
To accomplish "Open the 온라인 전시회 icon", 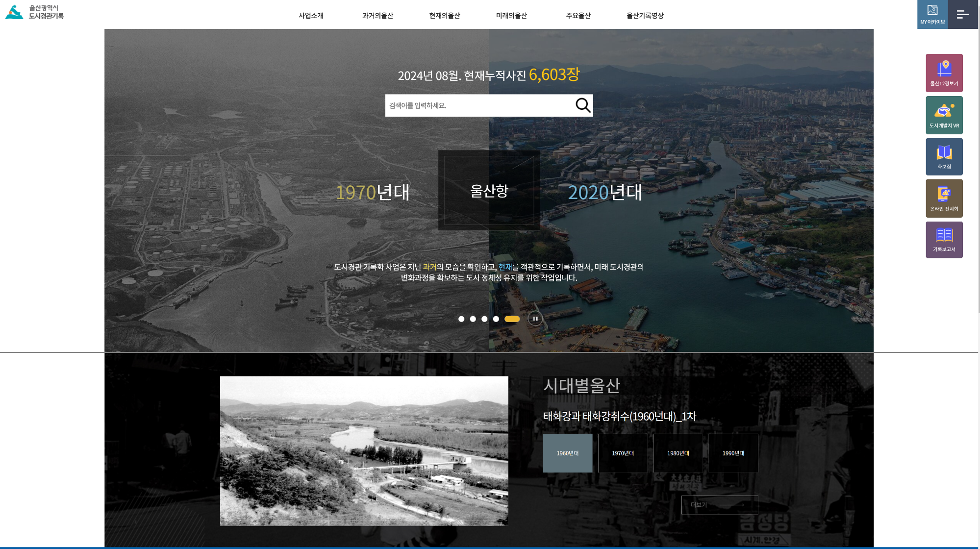I will (944, 198).
